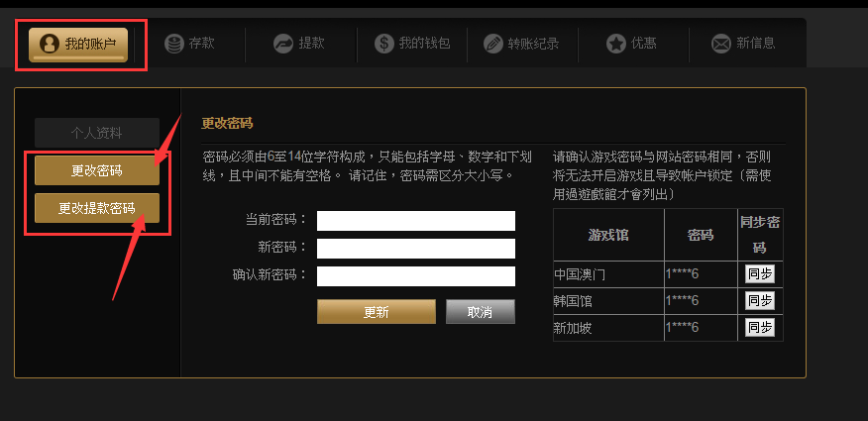The image size is (868, 421).
Task: Select the 确认新密码 text box
Action: pos(416,276)
